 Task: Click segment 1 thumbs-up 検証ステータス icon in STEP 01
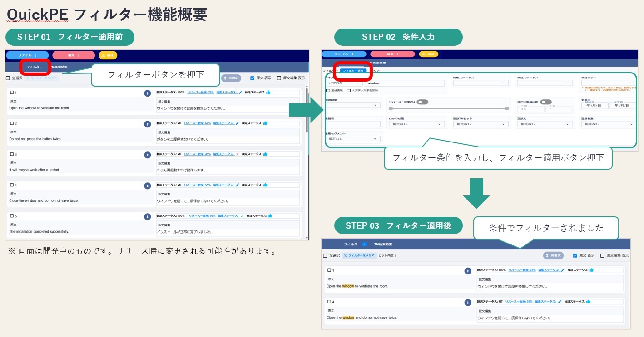[268, 92]
